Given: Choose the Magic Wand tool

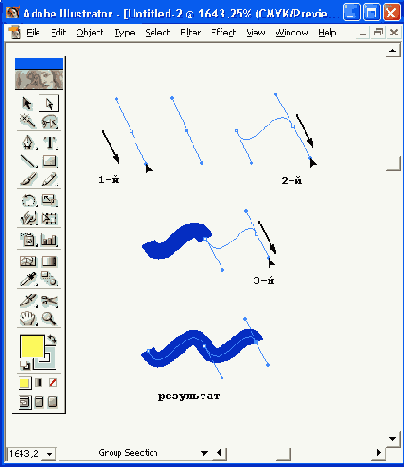Looking at the screenshot, I should pyautogui.click(x=28, y=121).
